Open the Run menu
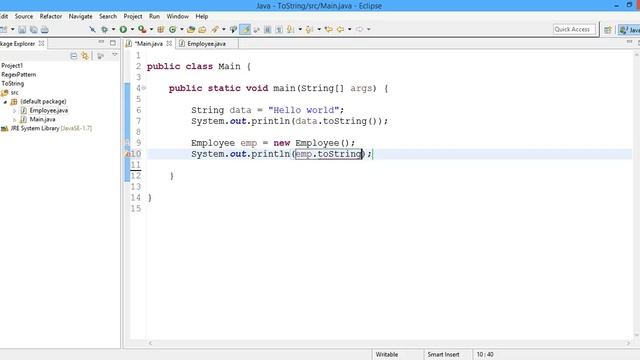This screenshot has height=360, width=640. [154, 16]
